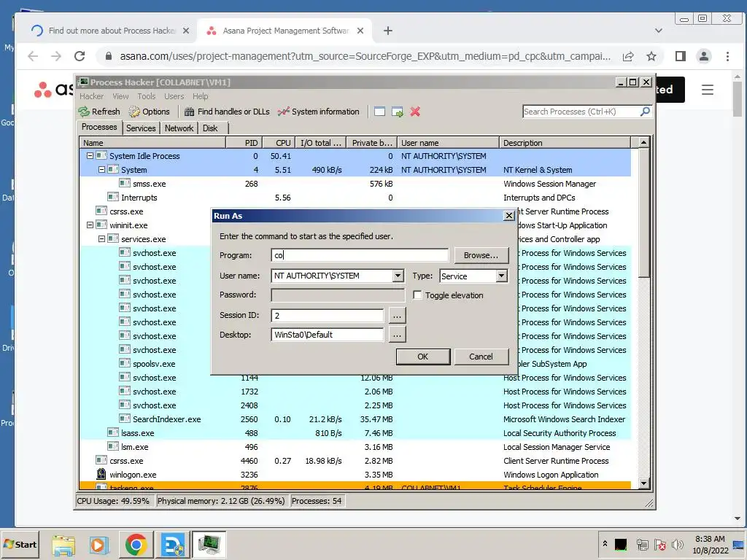Click the Process Hacker taskbar icon
747x560 pixels.
pyautogui.click(x=209, y=544)
